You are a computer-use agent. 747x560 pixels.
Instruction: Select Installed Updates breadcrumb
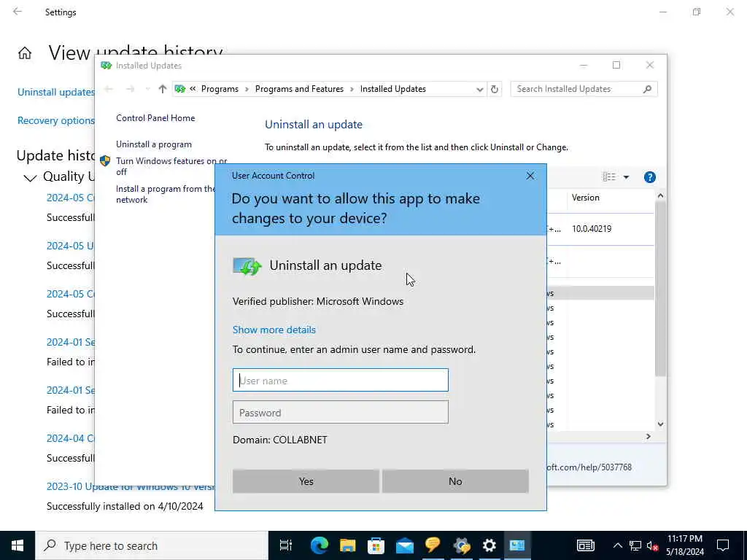pyautogui.click(x=393, y=89)
